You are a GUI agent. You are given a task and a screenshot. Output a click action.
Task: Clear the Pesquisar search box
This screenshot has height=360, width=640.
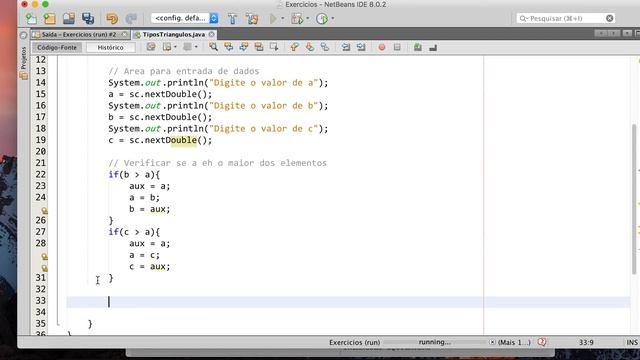[x=609, y=18]
